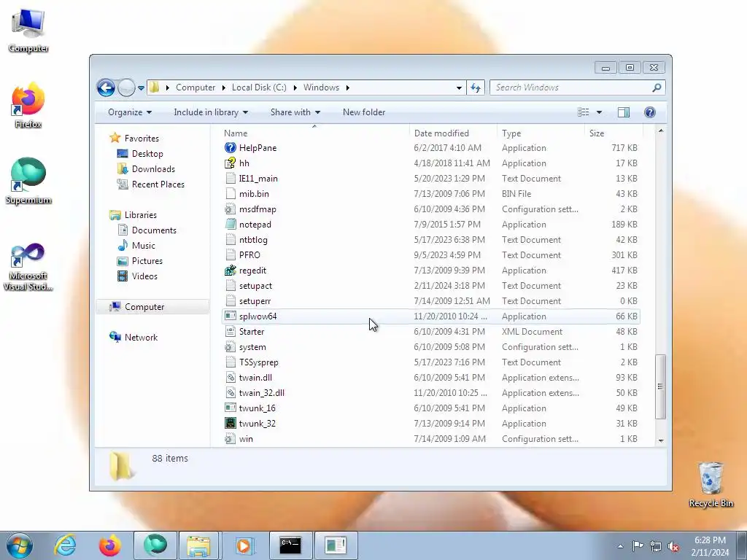The width and height of the screenshot is (747, 560).
Task: Select Computer in navigation pane
Action: (x=152, y=307)
